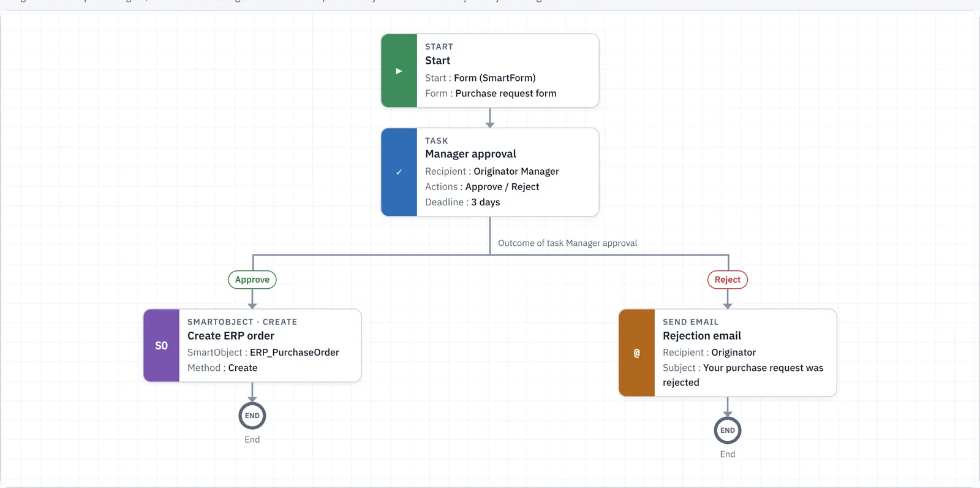The image size is (980, 488).
Task: Click the Approve outcome label
Action: tap(252, 280)
